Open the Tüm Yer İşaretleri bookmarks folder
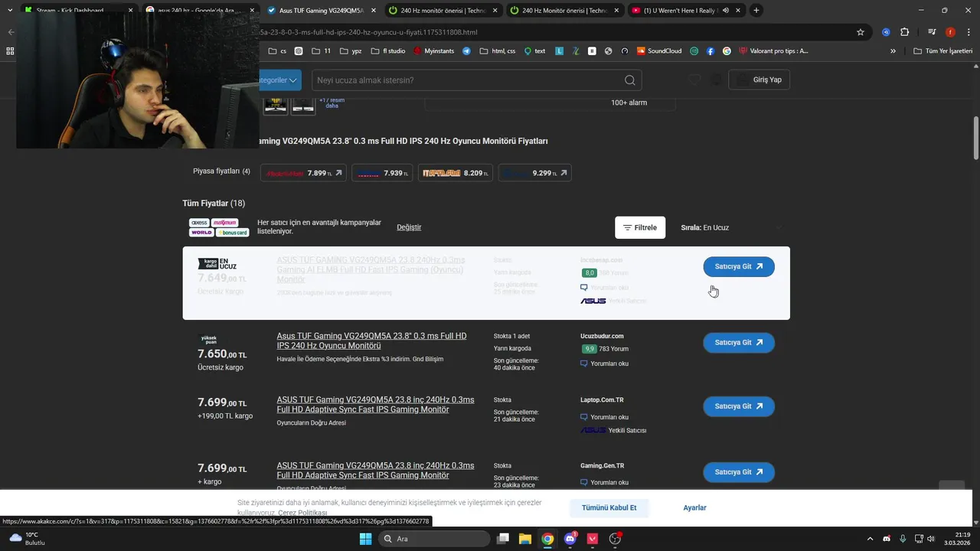Image resolution: width=980 pixels, height=551 pixels. click(942, 51)
